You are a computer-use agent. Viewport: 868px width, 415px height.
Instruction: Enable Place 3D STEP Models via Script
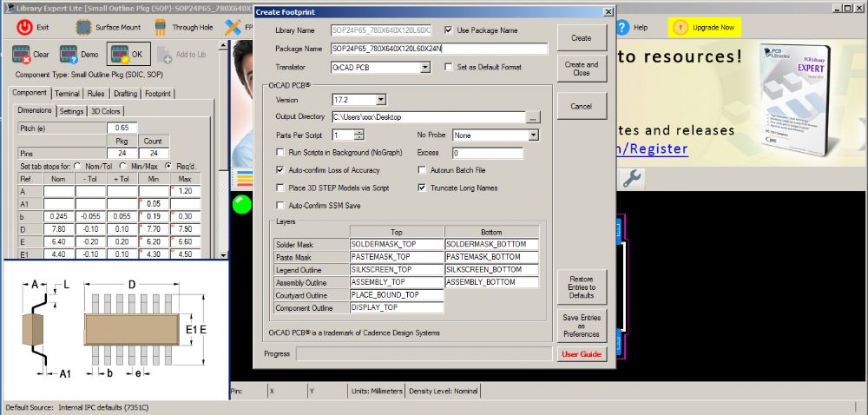click(x=280, y=188)
